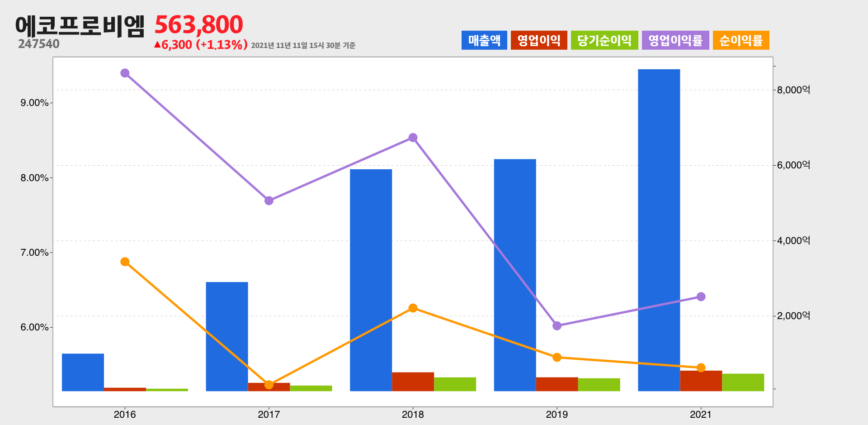Click the green 당기순이익 bar for 2021
Image resolution: width=868 pixels, height=425 pixels.
743,382
